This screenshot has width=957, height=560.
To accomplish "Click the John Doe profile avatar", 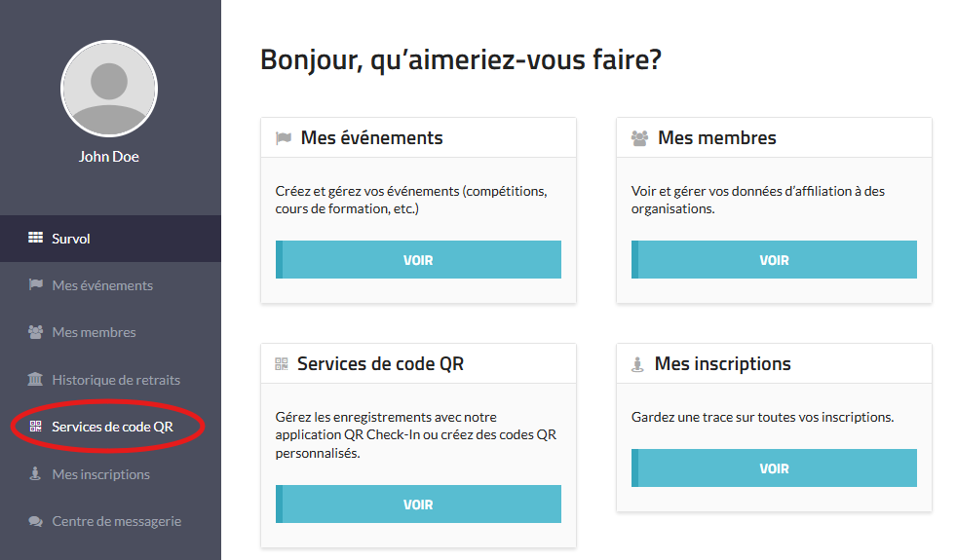I will pos(109,89).
